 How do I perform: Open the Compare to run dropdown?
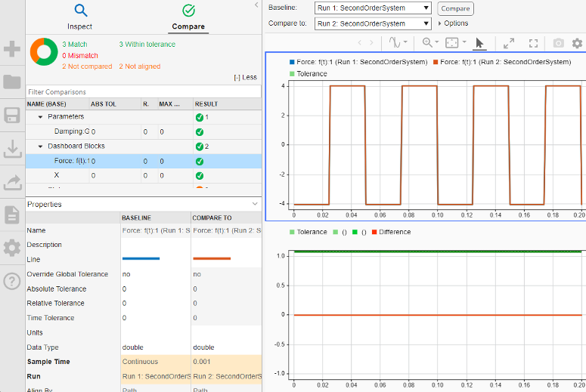(x=373, y=23)
